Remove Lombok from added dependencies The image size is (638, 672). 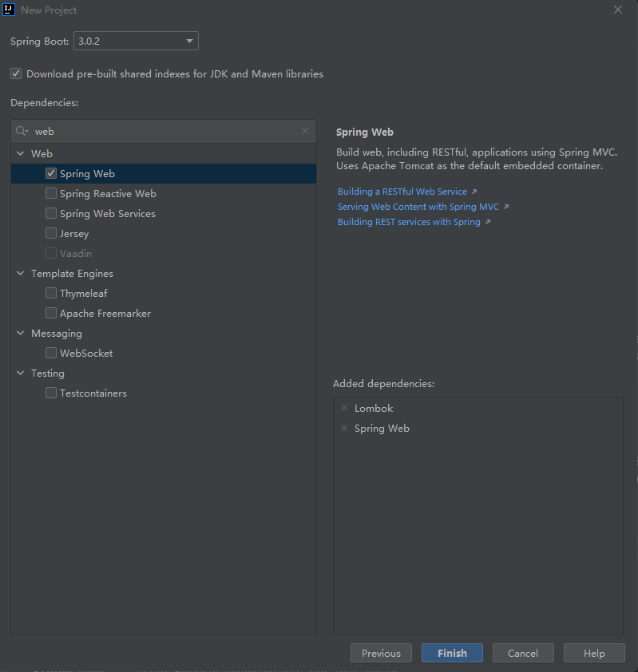coord(344,408)
